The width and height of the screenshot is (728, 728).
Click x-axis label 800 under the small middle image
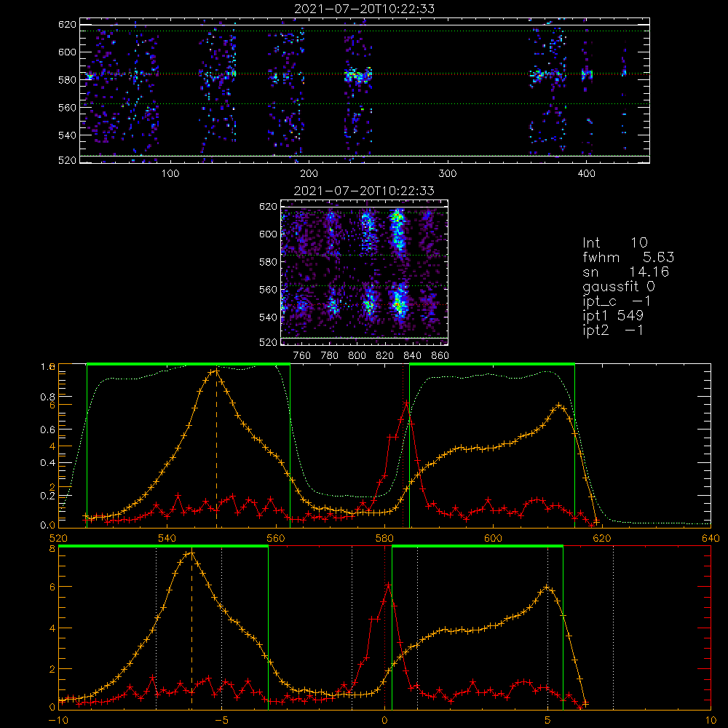[x=357, y=356]
